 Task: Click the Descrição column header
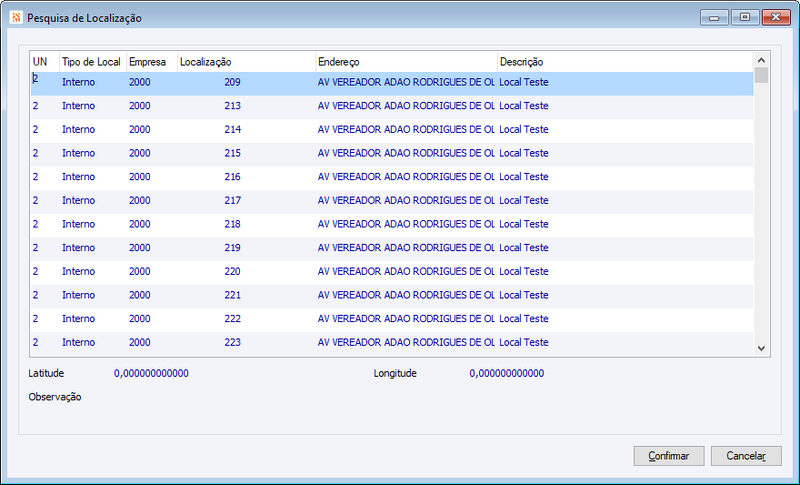pos(624,62)
